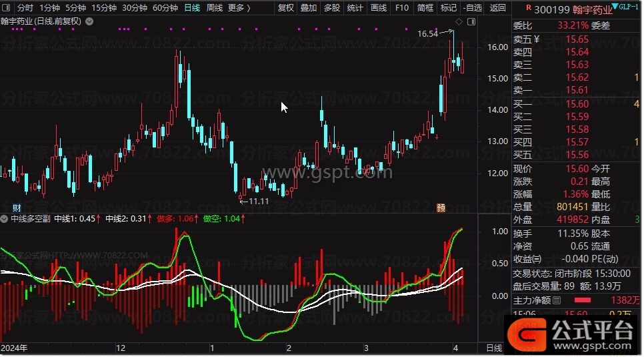Click 外盘 value 419852

point(573,220)
